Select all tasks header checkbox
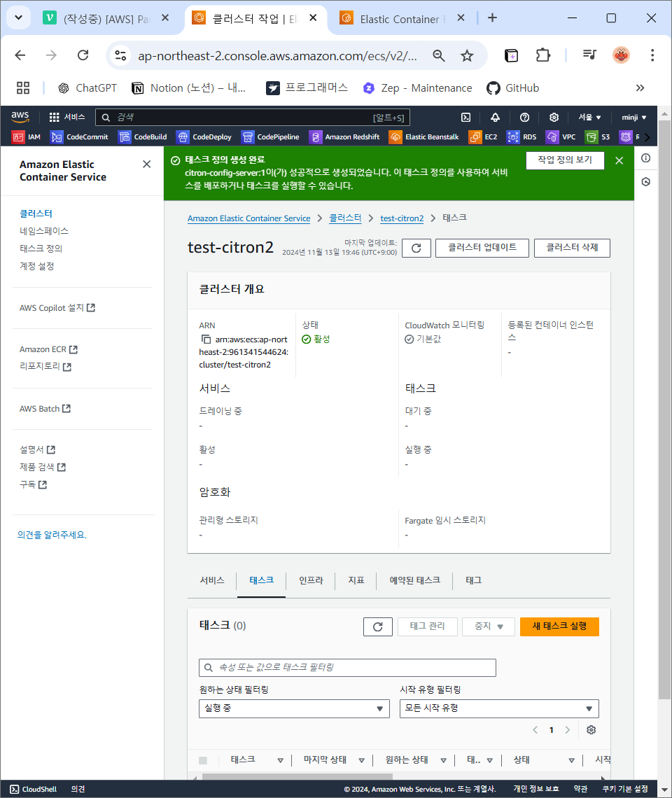The image size is (672, 798). [203, 760]
